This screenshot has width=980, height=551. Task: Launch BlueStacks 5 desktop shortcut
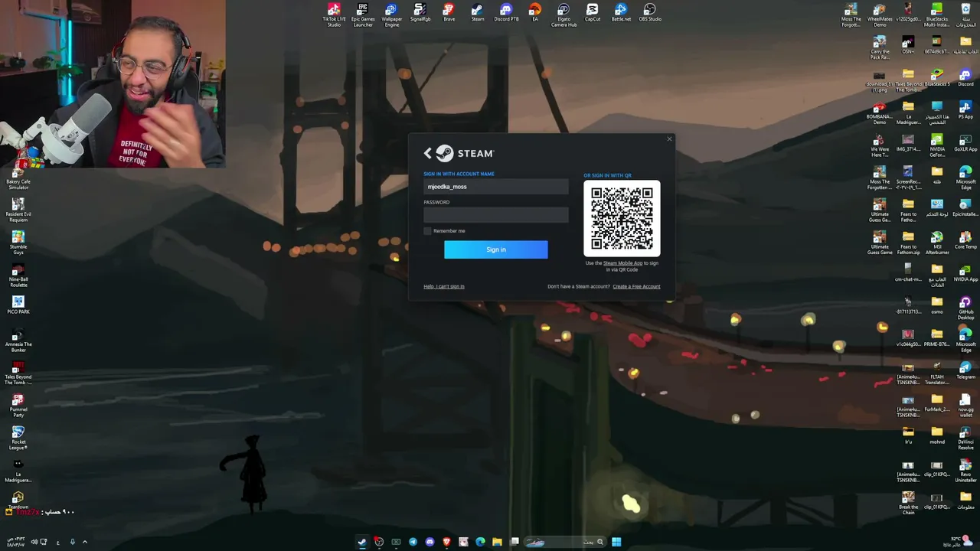(937, 78)
